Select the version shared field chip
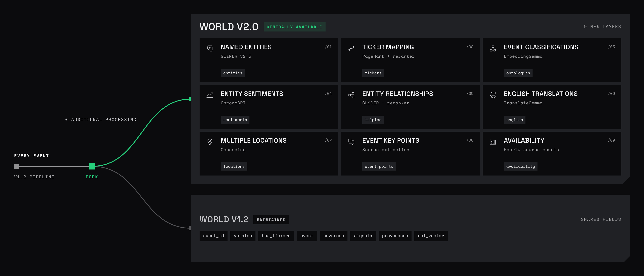This screenshot has height=276, width=644. pyautogui.click(x=243, y=236)
